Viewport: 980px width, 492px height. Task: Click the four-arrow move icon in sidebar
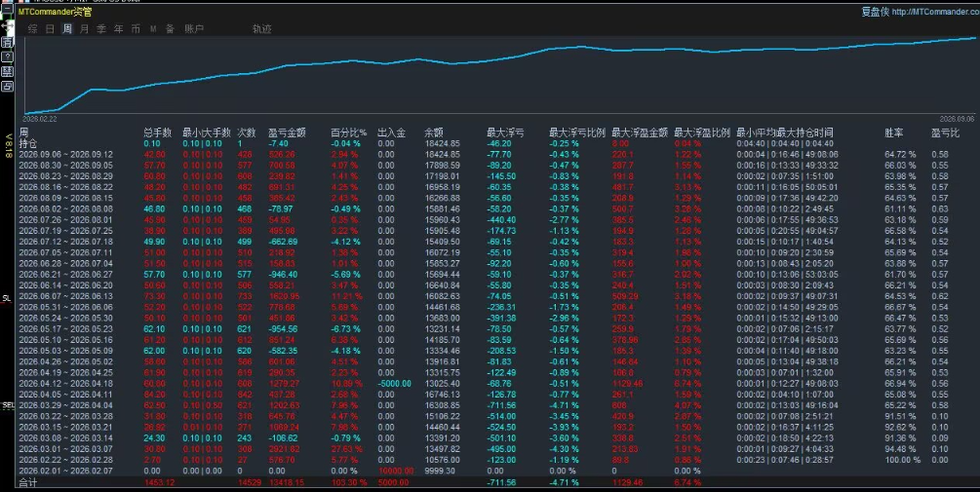pyautogui.click(x=7, y=27)
